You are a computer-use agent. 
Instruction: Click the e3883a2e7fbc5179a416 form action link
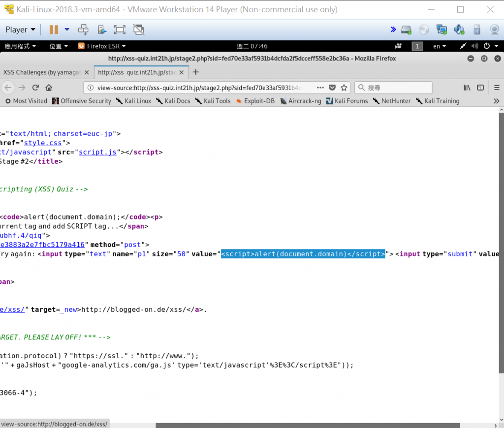click(x=42, y=245)
